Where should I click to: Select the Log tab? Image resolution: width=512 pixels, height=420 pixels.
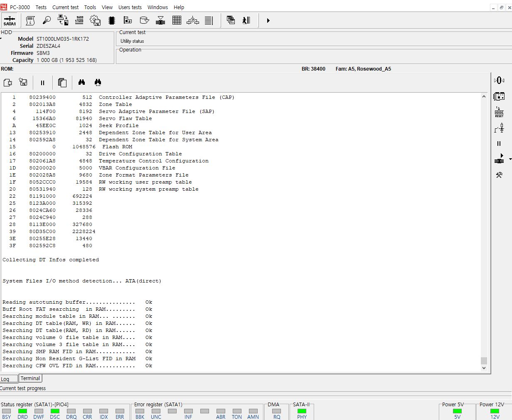coord(5,379)
